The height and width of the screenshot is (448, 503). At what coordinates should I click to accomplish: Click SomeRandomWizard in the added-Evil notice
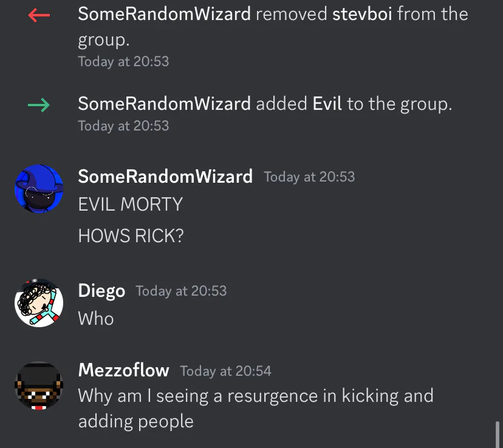[x=164, y=104]
